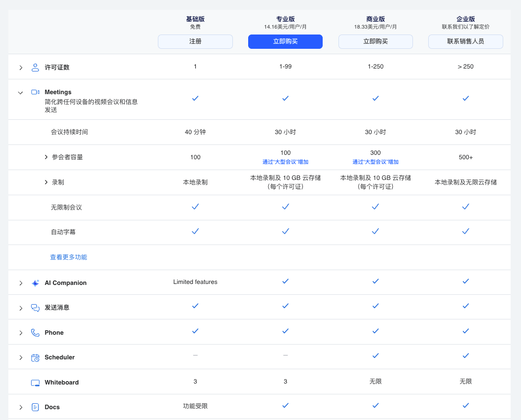Click the AI Companion sparkle icon

35,282
